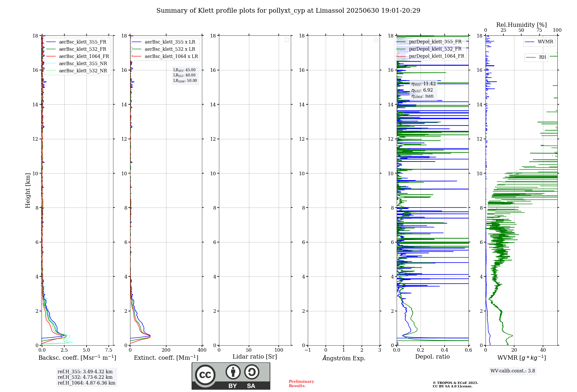Click the CC BY SA 4.0 License text

tap(452, 387)
